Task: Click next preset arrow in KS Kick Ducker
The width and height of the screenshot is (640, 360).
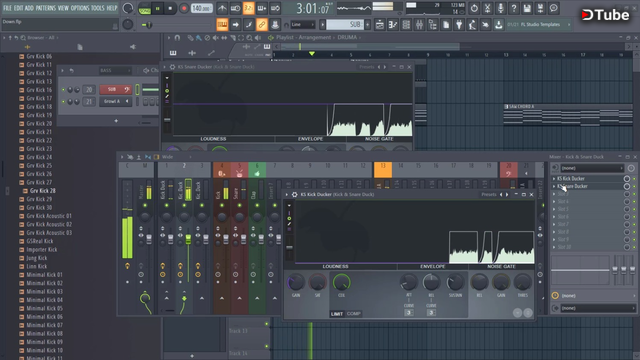Action: pos(507,195)
